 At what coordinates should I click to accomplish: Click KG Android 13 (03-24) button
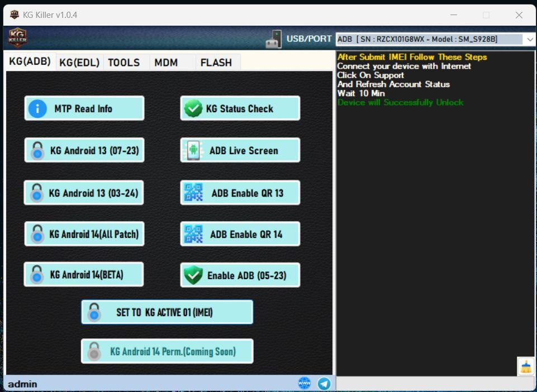point(84,193)
